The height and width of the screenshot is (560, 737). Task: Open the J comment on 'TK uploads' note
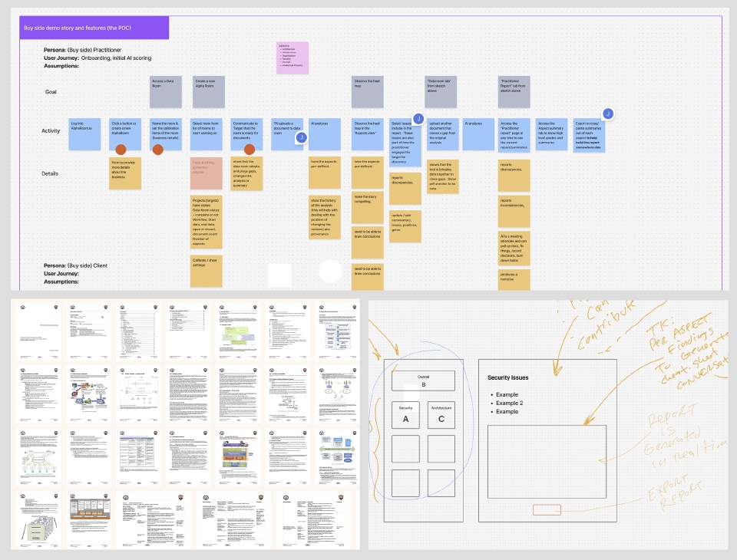click(301, 137)
